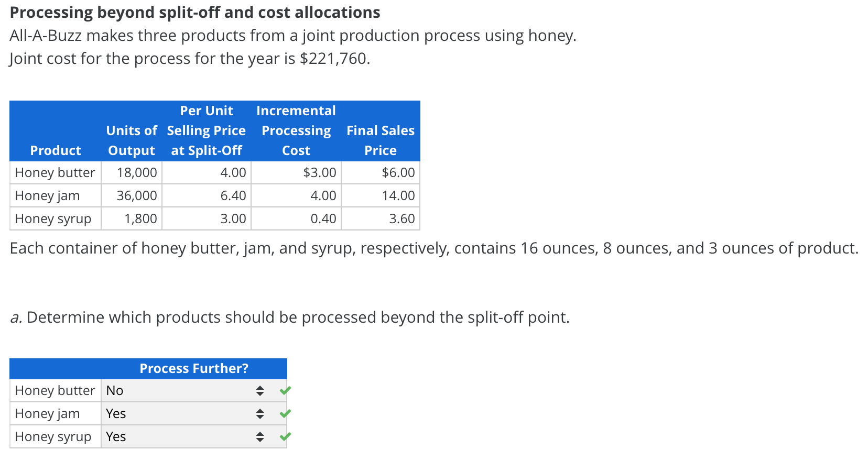This screenshot has height=461, width=868.
Task: Click the up-down arrow icon for Honey syrup
Action: tap(260, 436)
